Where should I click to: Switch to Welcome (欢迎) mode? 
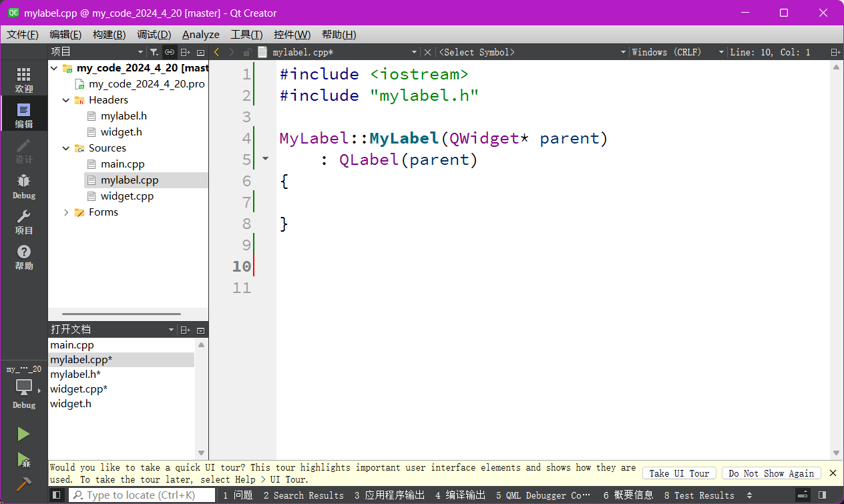pos(23,79)
